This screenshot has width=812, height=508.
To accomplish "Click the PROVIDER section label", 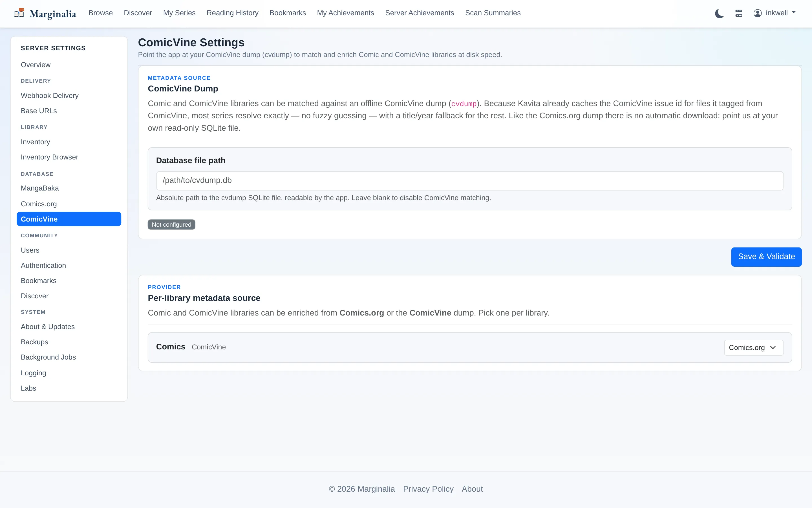I will coord(164,287).
